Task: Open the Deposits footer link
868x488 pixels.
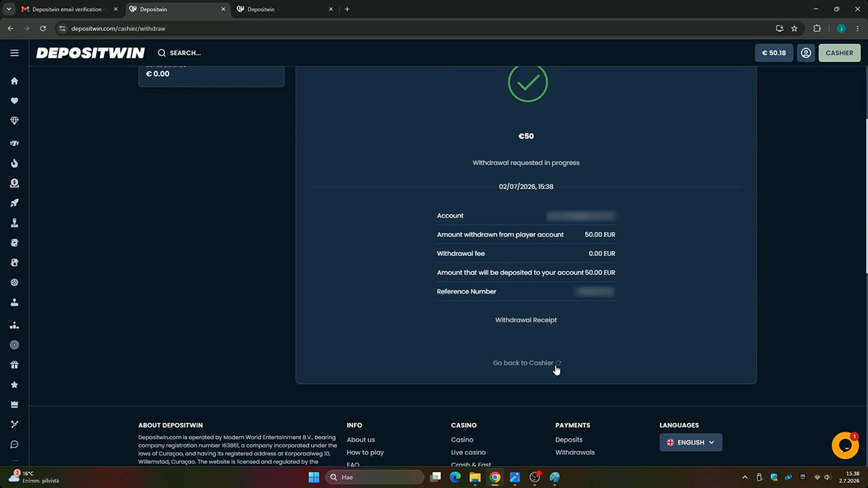Action: tap(569, 440)
